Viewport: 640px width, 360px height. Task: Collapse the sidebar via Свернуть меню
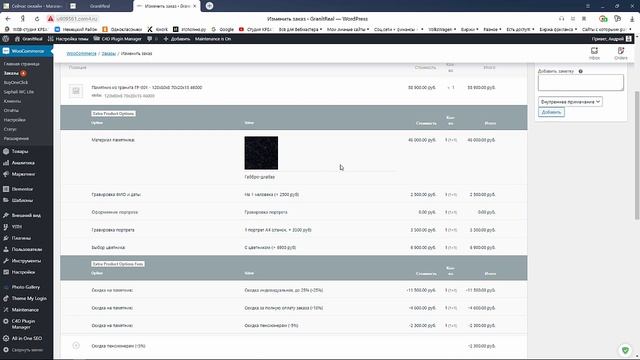(x=27, y=350)
